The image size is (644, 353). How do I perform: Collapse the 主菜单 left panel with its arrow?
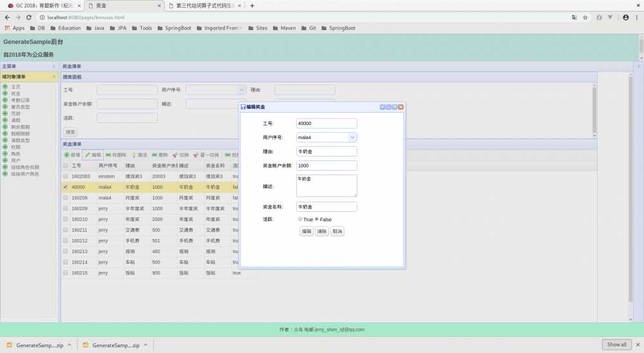54,66
